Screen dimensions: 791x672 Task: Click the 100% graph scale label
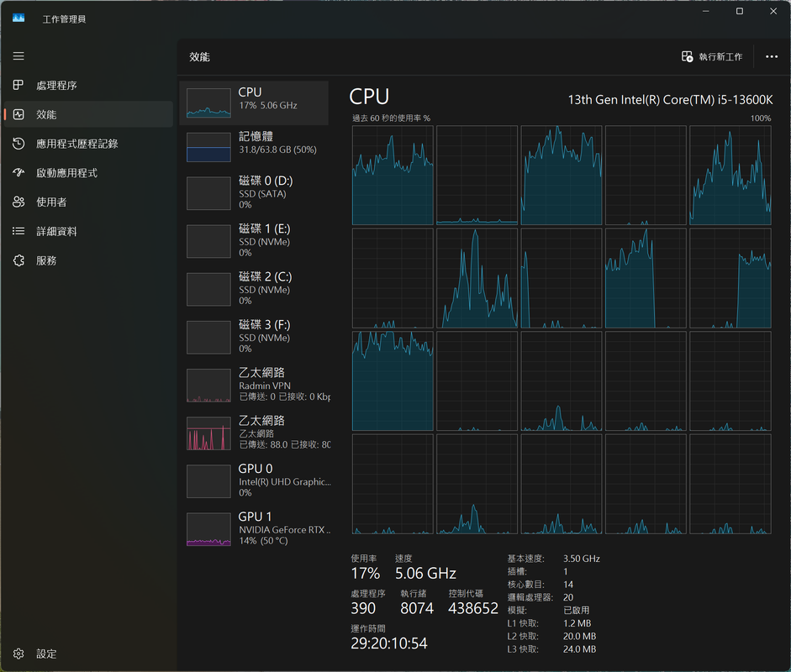[761, 118]
